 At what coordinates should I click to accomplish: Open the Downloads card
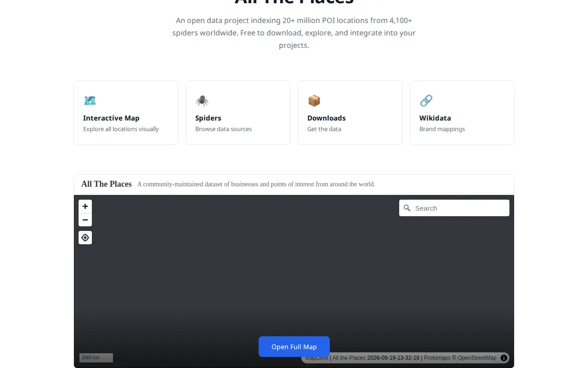tap(350, 113)
